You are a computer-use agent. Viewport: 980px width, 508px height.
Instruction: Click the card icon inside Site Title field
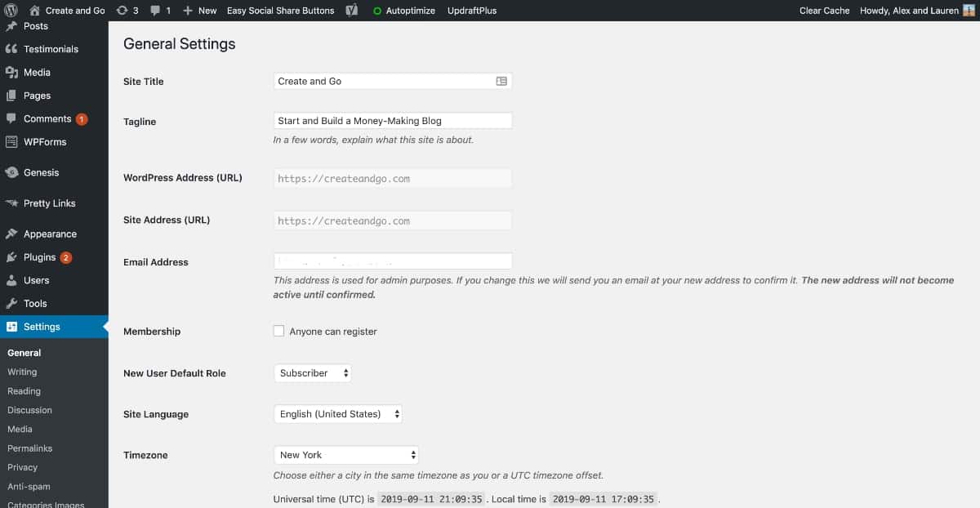pos(501,81)
